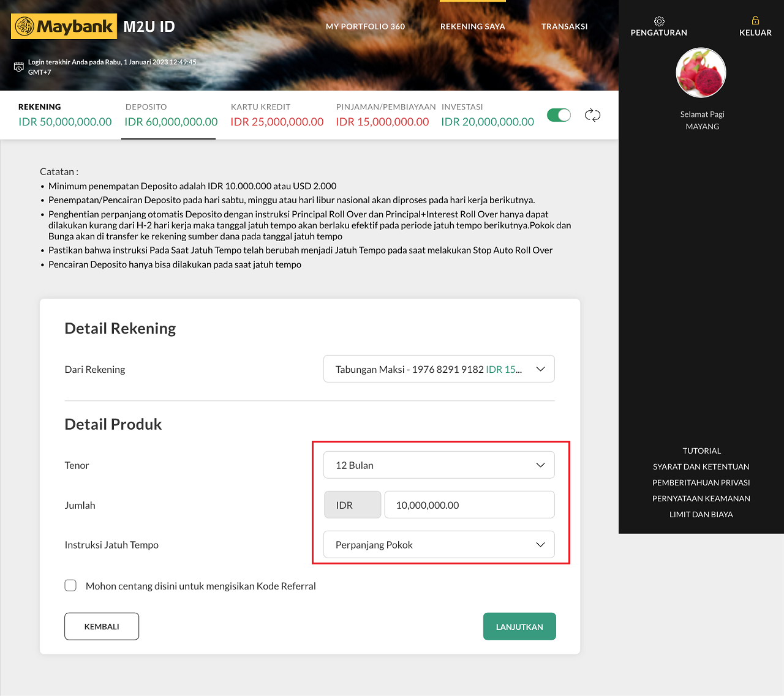Image resolution: width=784 pixels, height=696 pixels.
Task: Open Syarat dan Ketentuan link
Action: [x=701, y=466]
